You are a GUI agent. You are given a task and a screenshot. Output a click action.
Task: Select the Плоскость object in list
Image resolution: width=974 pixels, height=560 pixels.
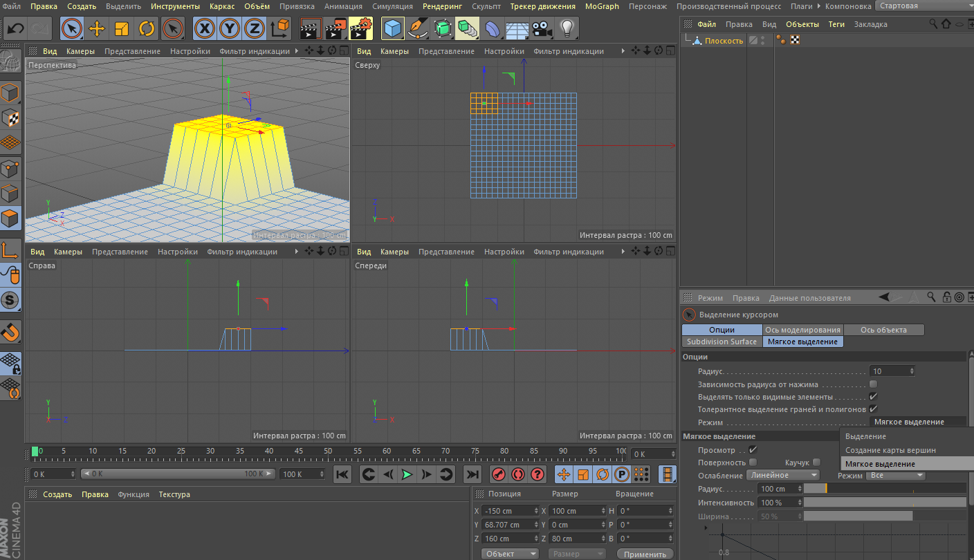(x=724, y=41)
